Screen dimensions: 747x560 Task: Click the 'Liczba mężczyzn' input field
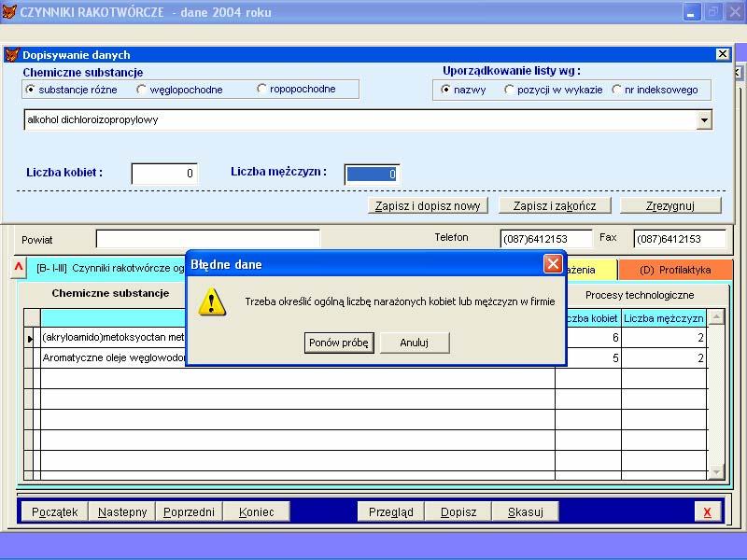(x=372, y=174)
